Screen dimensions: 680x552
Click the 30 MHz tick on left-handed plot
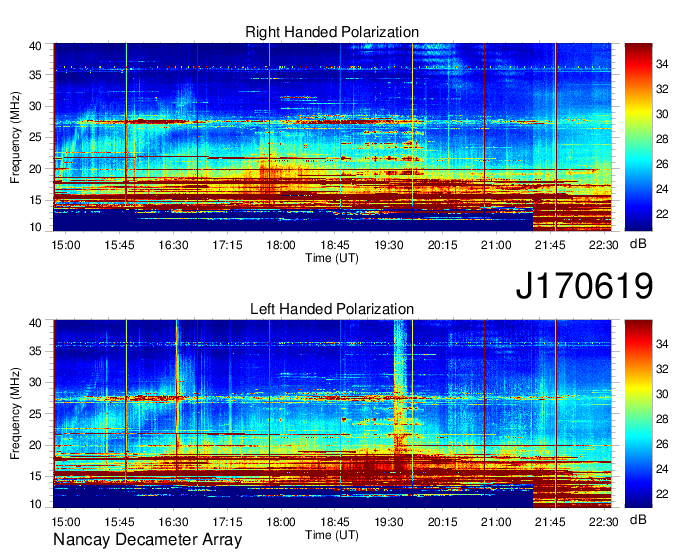(35, 382)
